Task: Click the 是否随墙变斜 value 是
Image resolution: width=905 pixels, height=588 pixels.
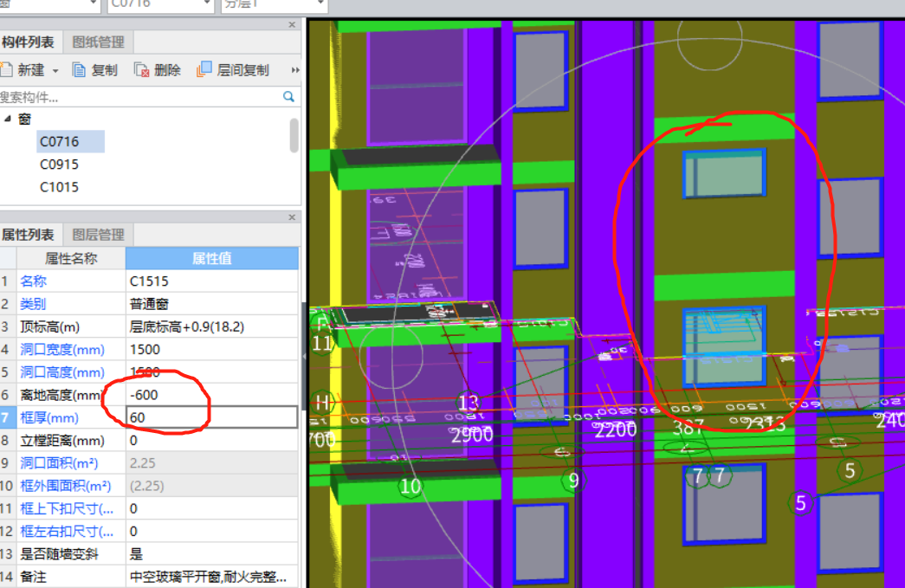Action: point(212,554)
